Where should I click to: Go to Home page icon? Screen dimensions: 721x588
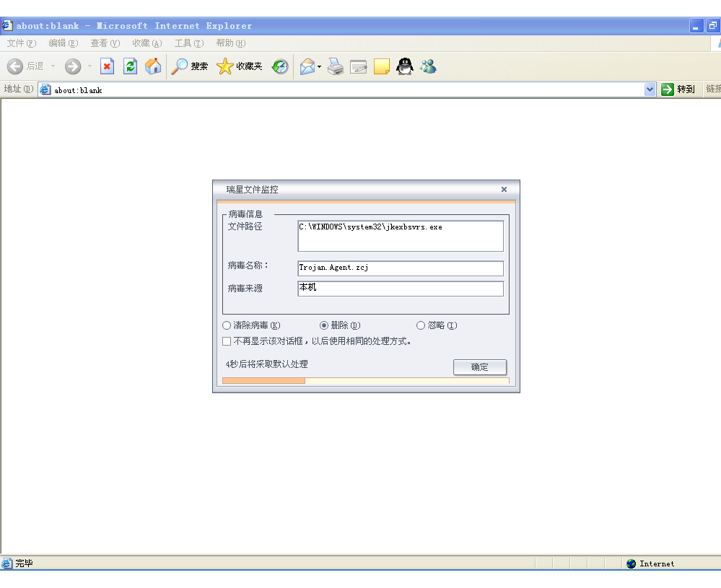(x=153, y=66)
